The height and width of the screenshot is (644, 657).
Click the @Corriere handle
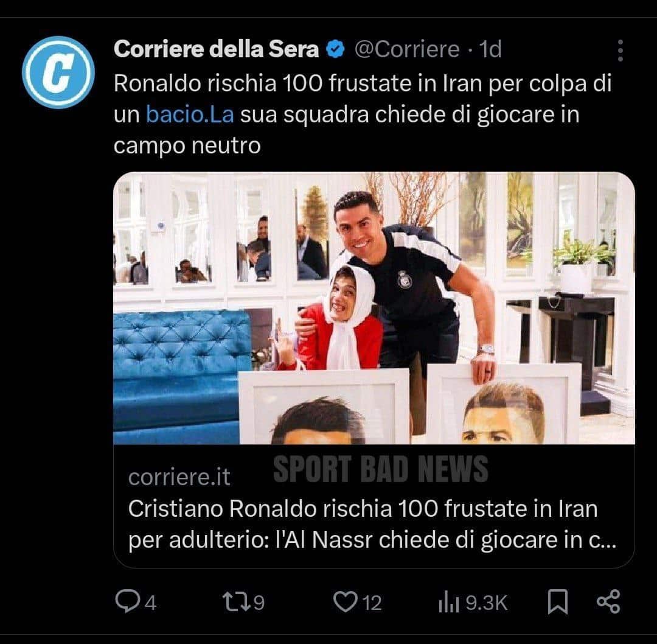(x=407, y=49)
